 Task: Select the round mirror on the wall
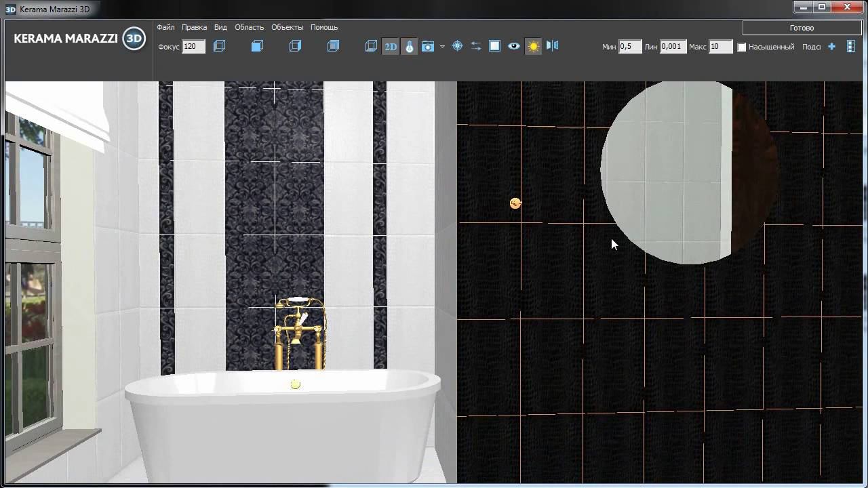coord(689,172)
